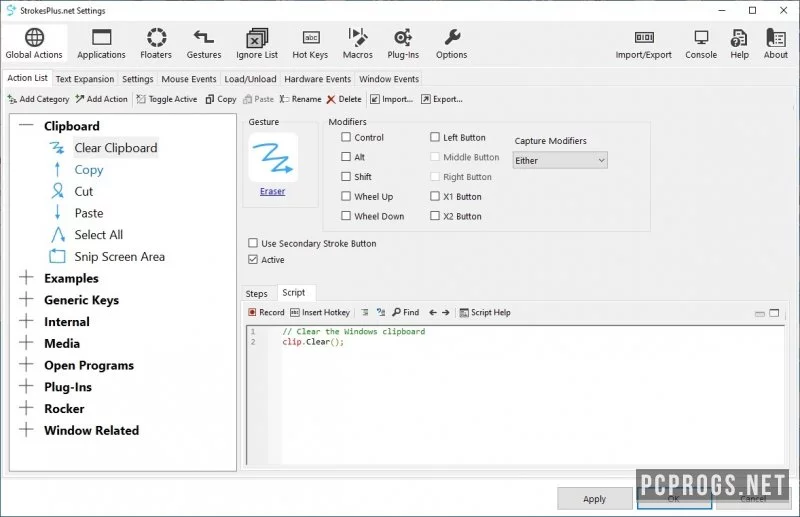The height and width of the screenshot is (517, 800).
Task: Click the back arrow in the script toolbar
Action: point(433,312)
